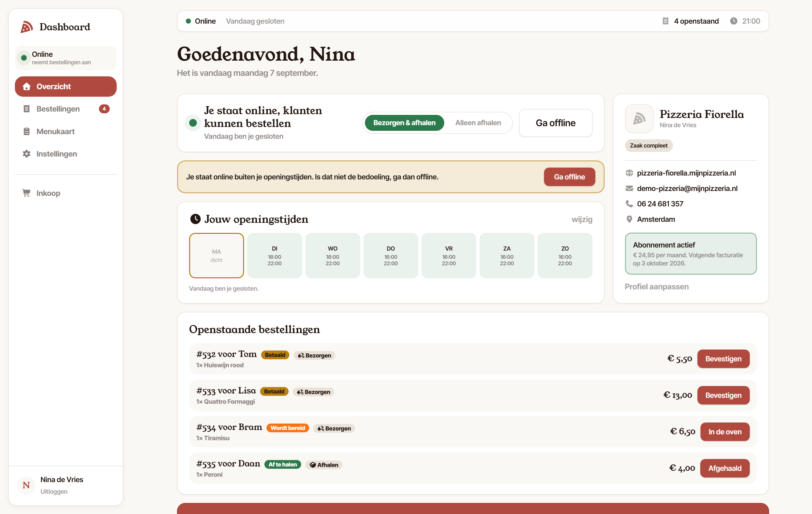Click the clock icon beside Jouw openingstijden
The width and height of the screenshot is (812, 514).
[195, 219]
